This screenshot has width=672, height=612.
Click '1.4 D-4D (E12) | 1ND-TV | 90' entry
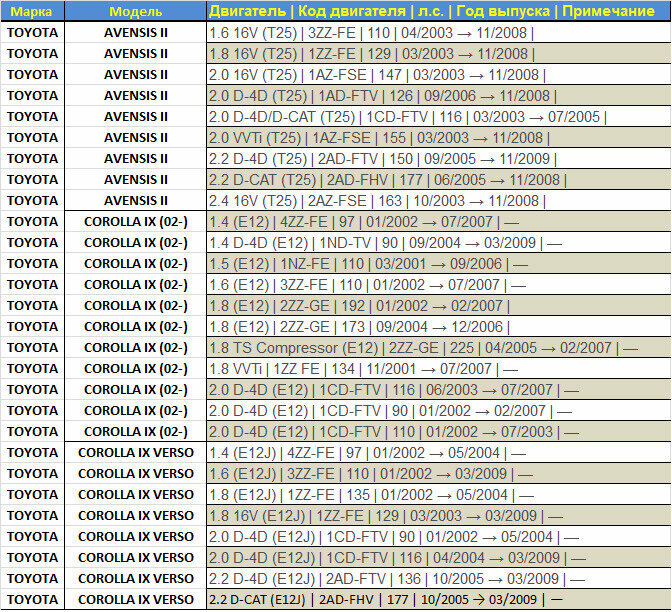pos(439,243)
